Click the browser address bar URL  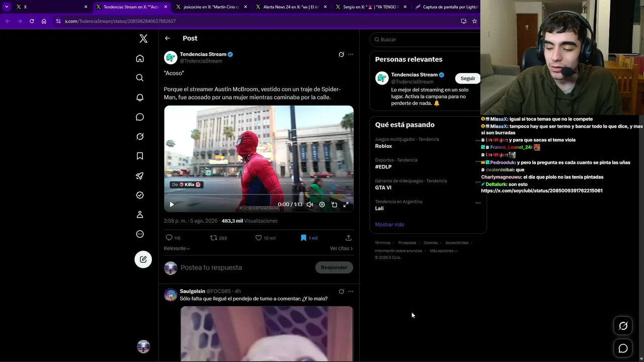[x=120, y=21]
